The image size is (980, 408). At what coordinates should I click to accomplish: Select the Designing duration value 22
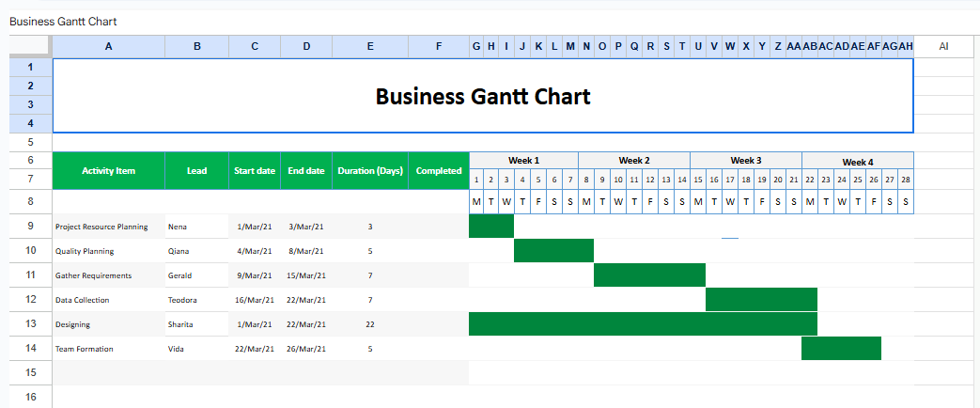369,324
